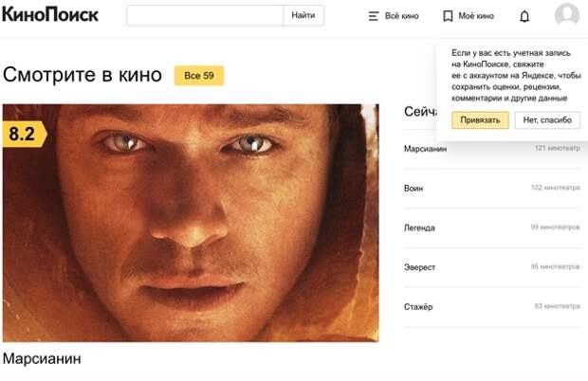
Task: Open the Всё кино menu
Action: click(x=401, y=16)
